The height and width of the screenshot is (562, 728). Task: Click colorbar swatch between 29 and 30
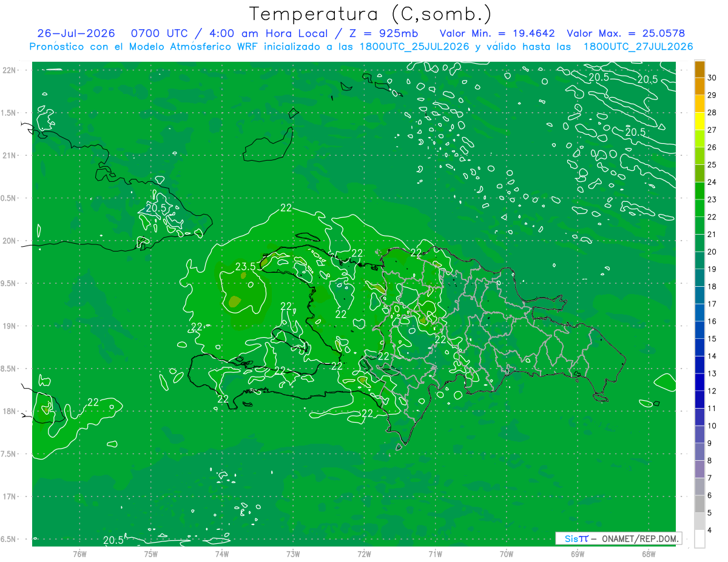click(699, 86)
